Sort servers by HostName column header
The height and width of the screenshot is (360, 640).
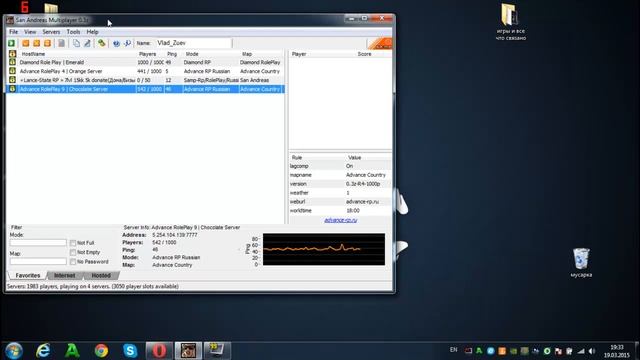pos(77,54)
